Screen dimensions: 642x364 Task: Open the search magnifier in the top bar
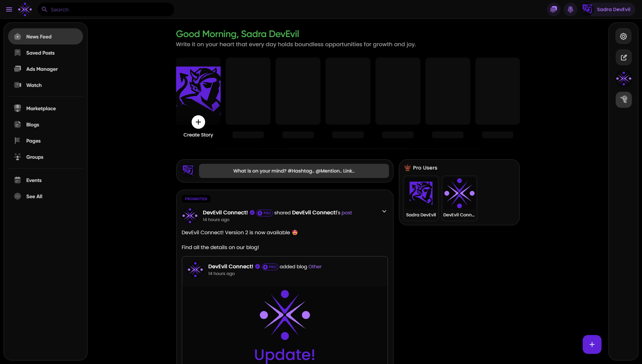click(x=44, y=9)
